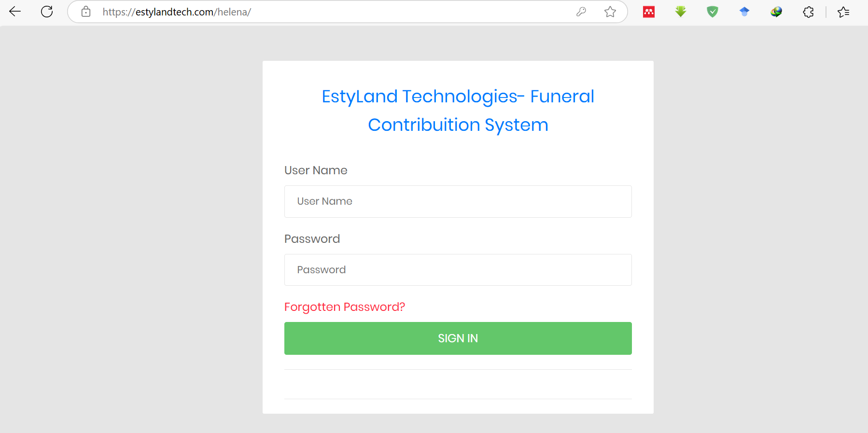The image size is (868, 433).
Task: Click the address bar URL estylandtech.com/helena/
Action: [177, 12]
